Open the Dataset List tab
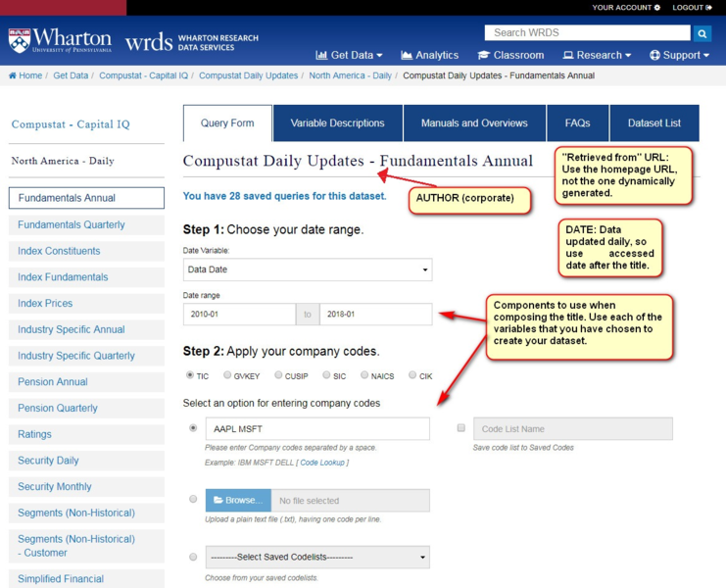Viewport: 726px width, 588px height. pyautogui.click(x=654, y=123)
